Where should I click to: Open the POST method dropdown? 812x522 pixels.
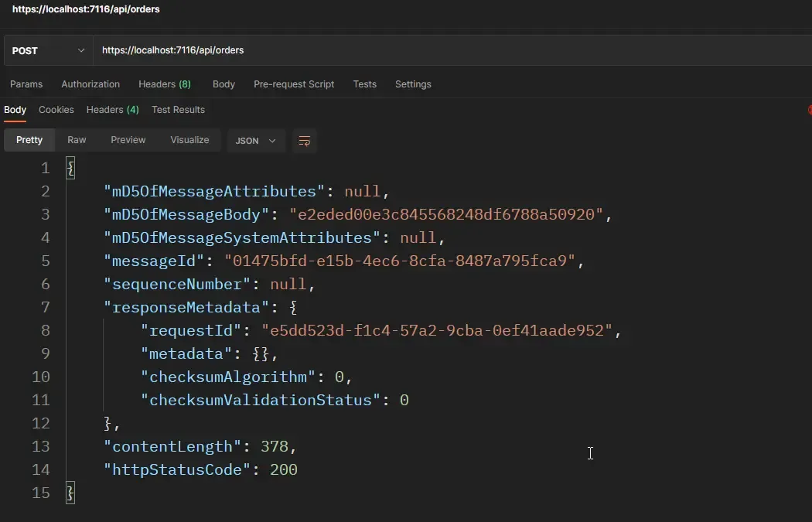point(46,49)
